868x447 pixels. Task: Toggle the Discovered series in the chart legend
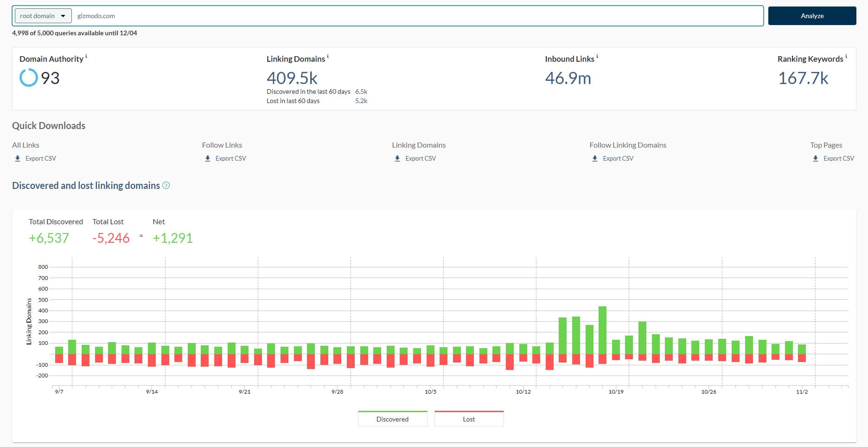point(392,419)
